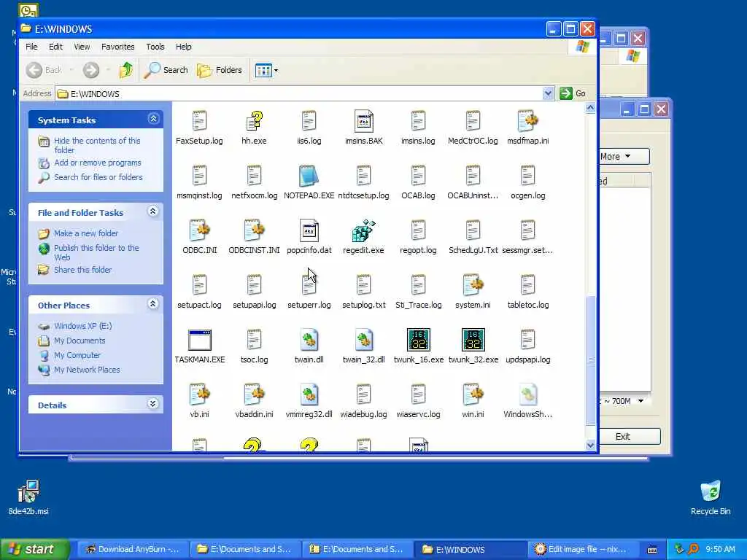Open Back button history dropdown arrow

[x=71, y=70]
